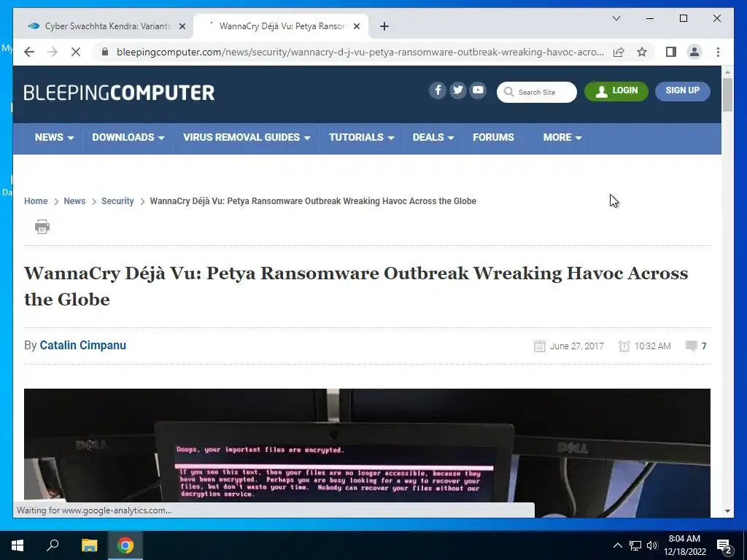
Task: Close the Cyber Swachhta Kendra tab
Action: pos(182,26)
